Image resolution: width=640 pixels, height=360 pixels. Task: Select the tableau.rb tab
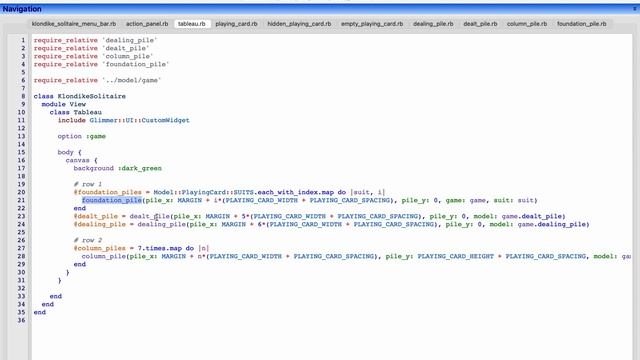pos(192,24)
